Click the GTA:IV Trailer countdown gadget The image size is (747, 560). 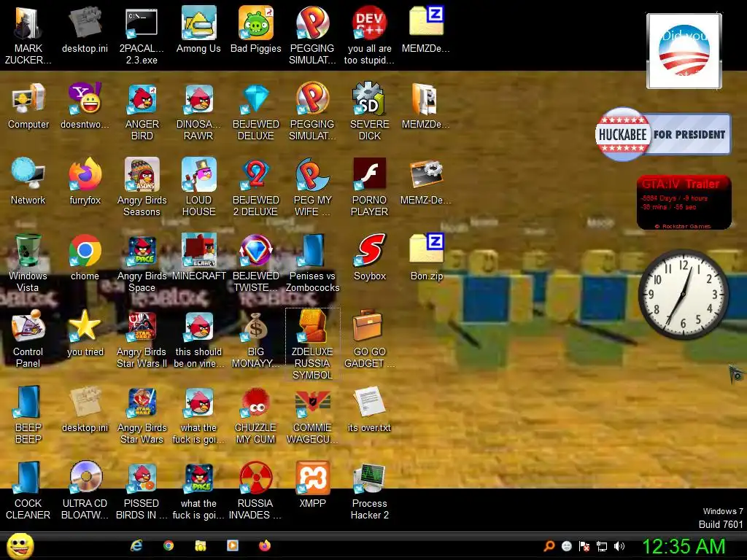coord(684,203)
